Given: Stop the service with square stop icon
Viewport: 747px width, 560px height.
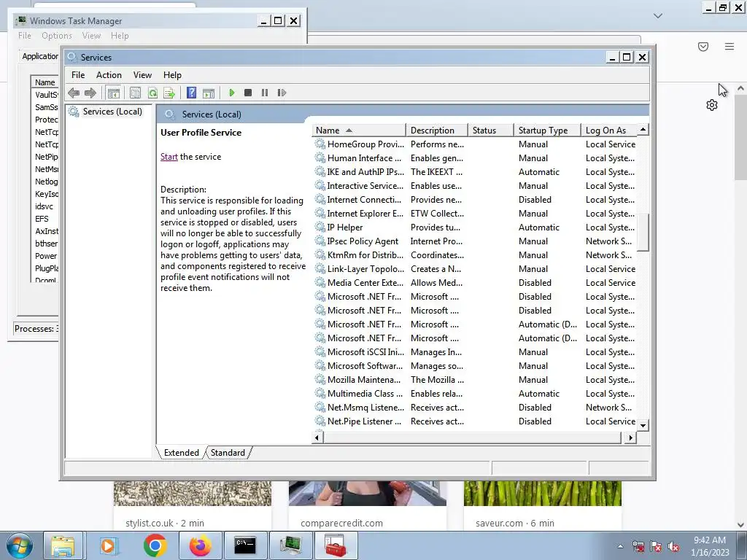Looking at the screenshot, I should pos(248,93).
